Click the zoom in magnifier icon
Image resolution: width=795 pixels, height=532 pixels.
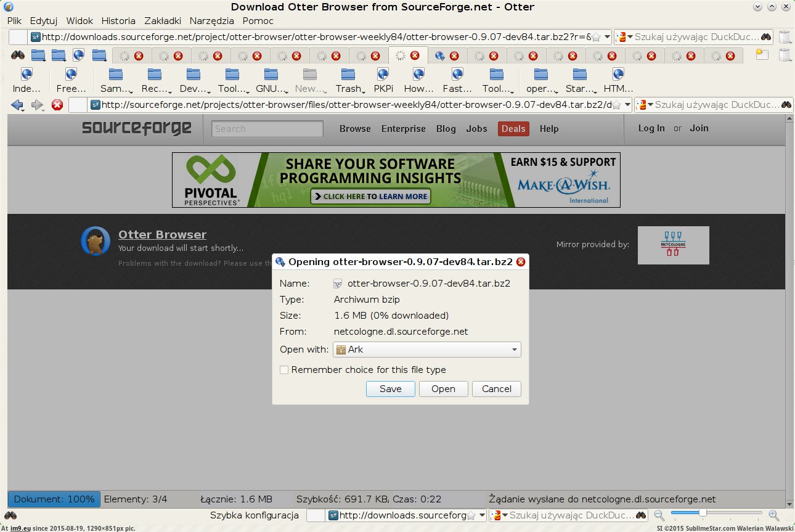pyautogui.click(x=773, y=515)
